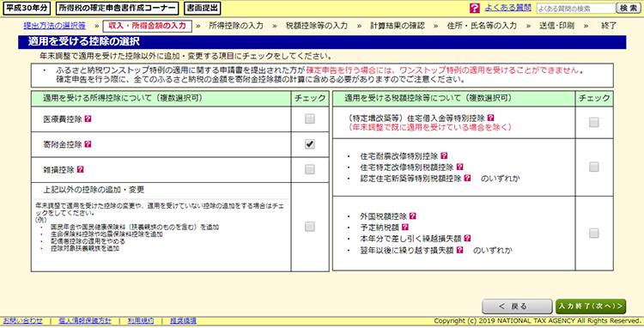
Task: Go to 提出方法の選択等 step
Action: click(55, 26)
